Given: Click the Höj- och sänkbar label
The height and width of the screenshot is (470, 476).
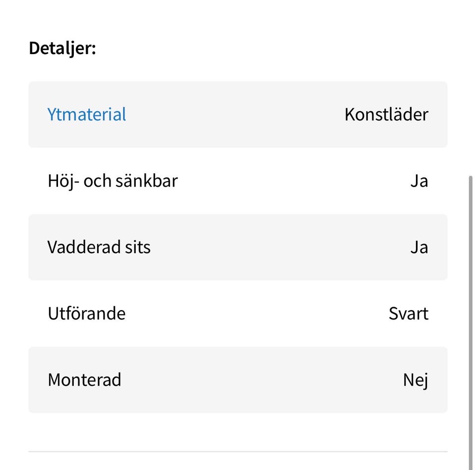Looking at the screenshot, I should click(113, 181).
